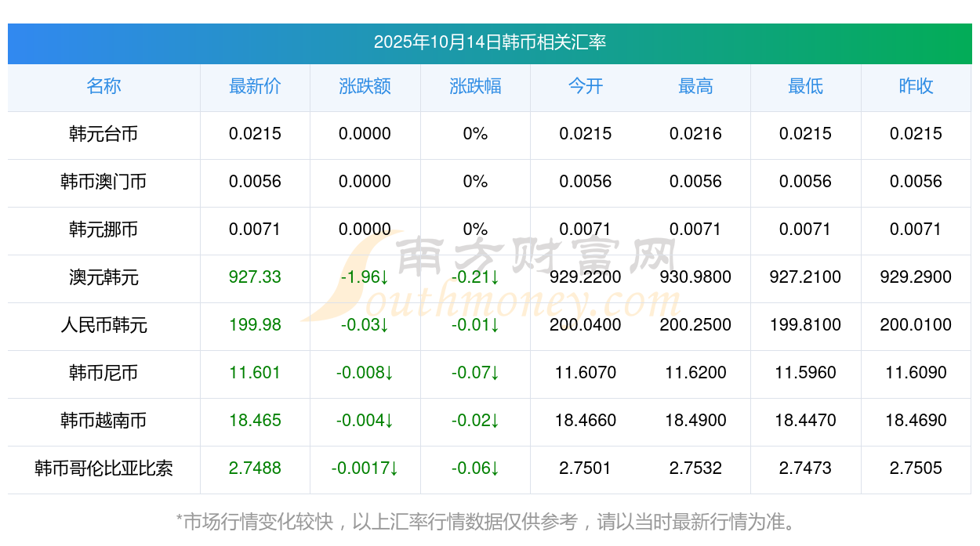This screenshot has height=546, width=980.
Task: Click the 昨收 column header
Action: 916,86
